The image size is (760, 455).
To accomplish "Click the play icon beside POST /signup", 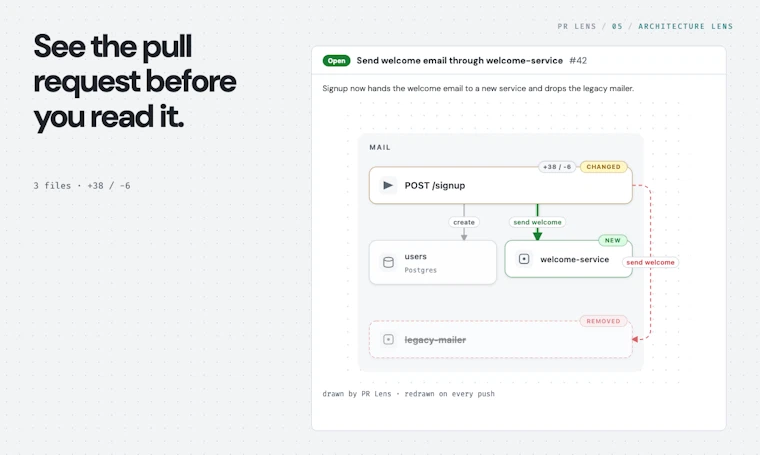I will [x=388, y=185].
